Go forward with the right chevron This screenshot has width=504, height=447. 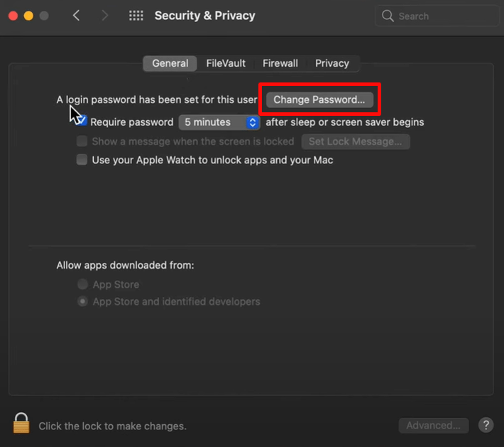coord(105,16)
